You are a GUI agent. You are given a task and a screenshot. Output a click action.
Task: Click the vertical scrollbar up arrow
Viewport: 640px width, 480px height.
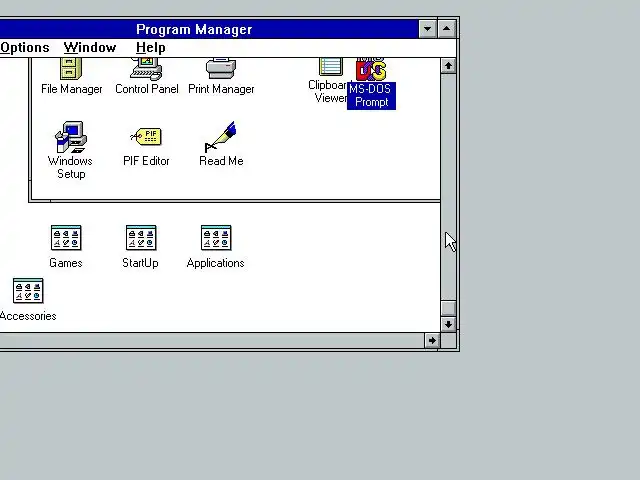coord(448,66)
